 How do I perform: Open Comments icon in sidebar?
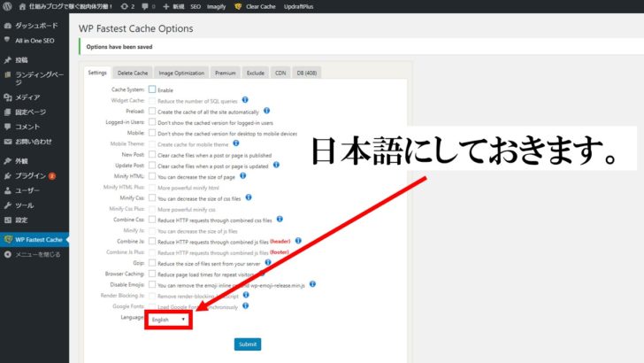tap(7, 127)
